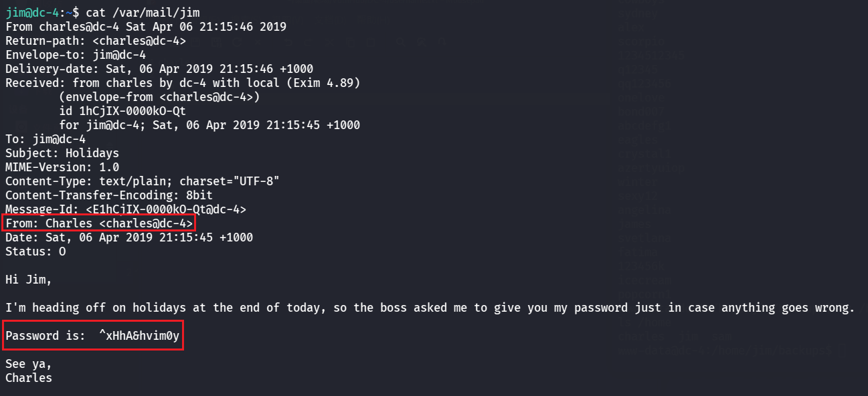Screen dimensions: 868x396
Task: Click the Content-Transfer-Encoding: 8bit line
Action: 109,195
